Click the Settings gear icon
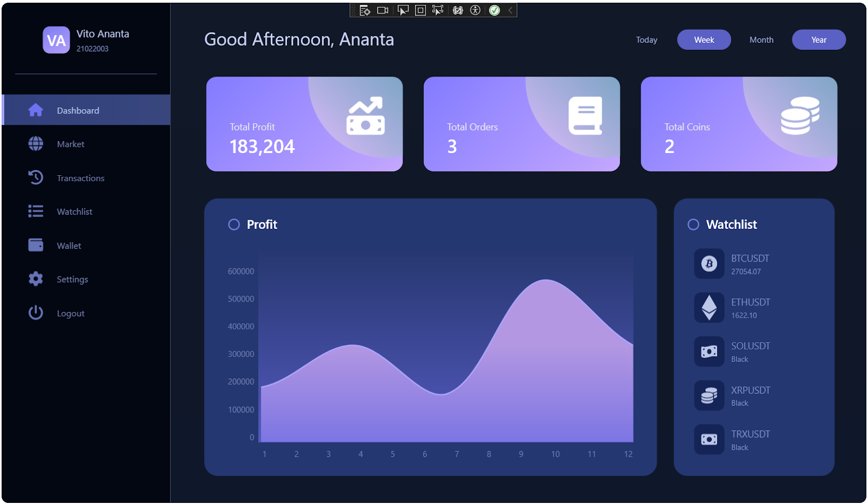 click(36, 279)
